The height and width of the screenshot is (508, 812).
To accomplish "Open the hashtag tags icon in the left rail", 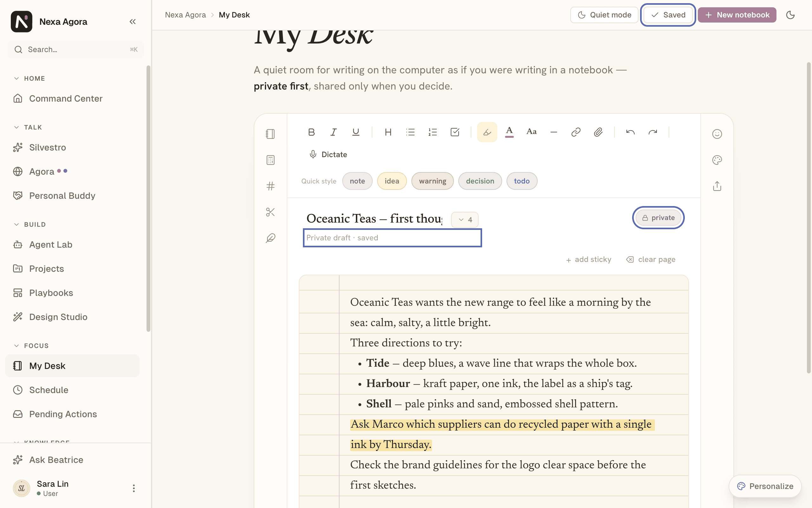I will [x=271, y=186].
